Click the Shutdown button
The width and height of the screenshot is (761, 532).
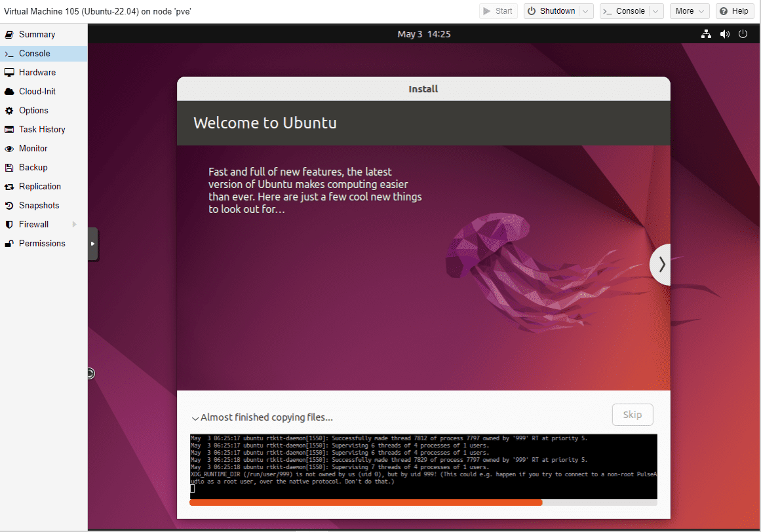(551, 11)
